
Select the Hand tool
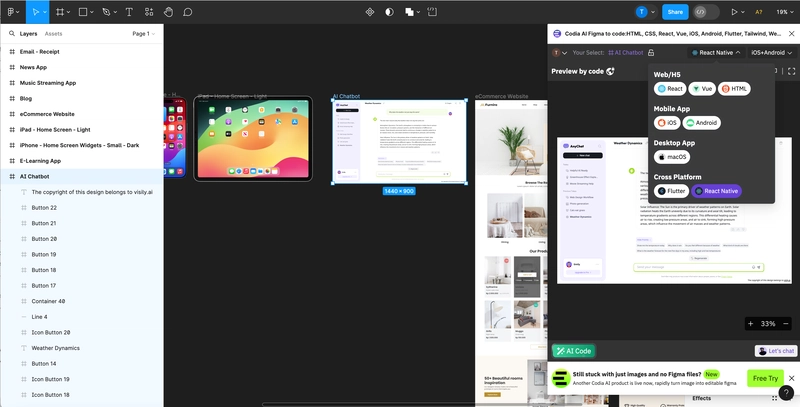pyautogui.click(x=168, y=12)
